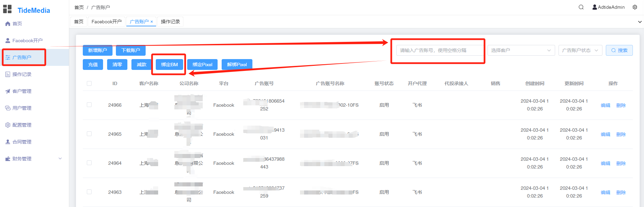Toggle the select-all checkbox in table header

click(x=89, y=83)
